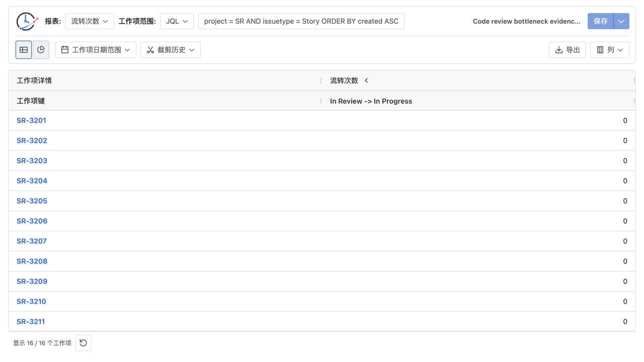Open issue SR-3201
The height and width of the screenshot is (362, 644).
coord(31,121)
